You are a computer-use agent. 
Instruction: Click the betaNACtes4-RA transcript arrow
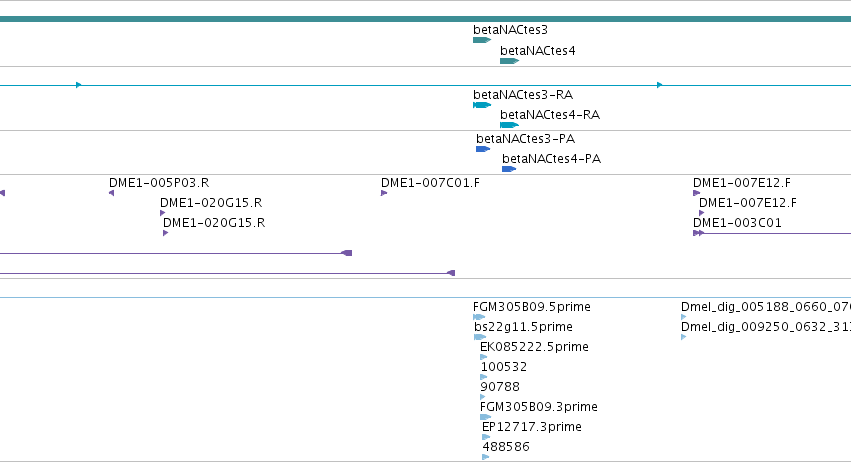pyautogui.click(x=509, y=125)
